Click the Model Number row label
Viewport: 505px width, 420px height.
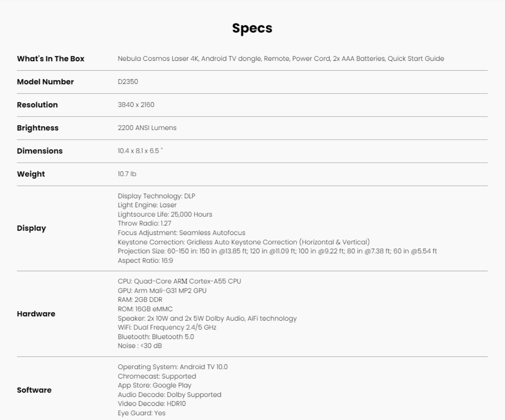pyautogui.click(x=45, y=82)
